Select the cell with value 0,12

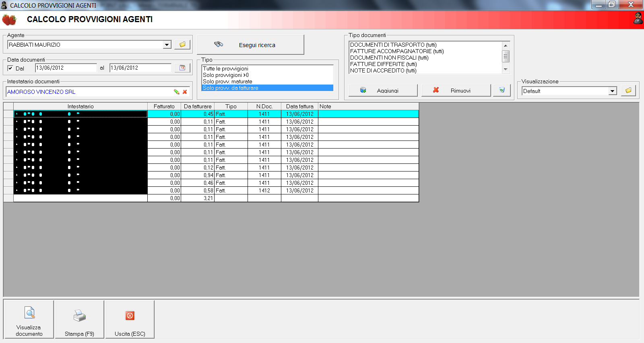[198, 167]
